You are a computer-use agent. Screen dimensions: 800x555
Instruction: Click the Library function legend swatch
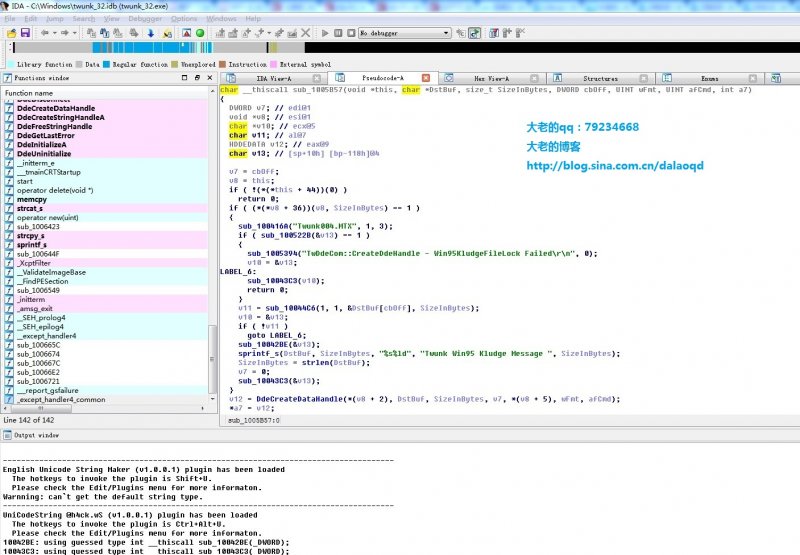point(10,64)
